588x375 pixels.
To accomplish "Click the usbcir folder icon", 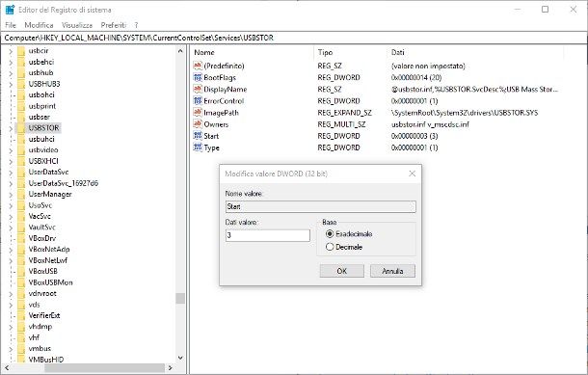I will [x=21, y=51].
